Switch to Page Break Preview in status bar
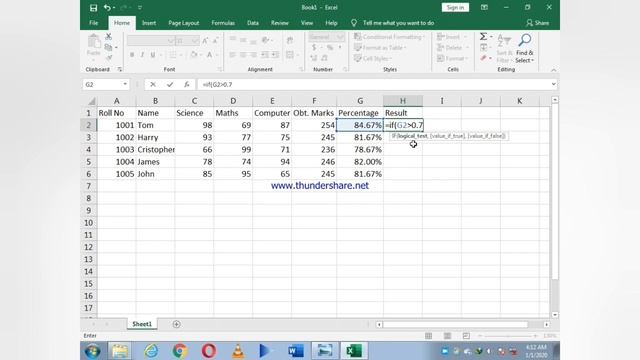Screen dimensions: 640x360 point(466,336)
